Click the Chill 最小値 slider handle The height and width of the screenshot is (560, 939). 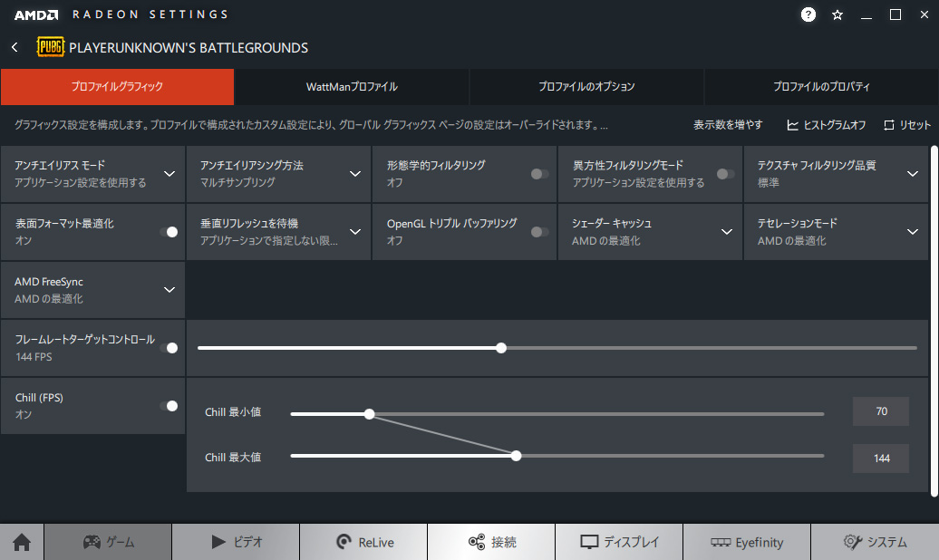tap(369, 414)
